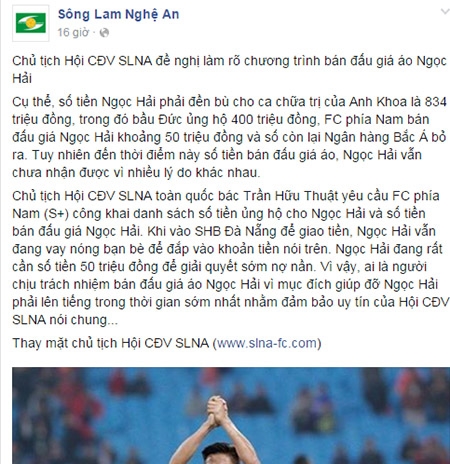Expand the post options chevron arrow

point(445,12)
